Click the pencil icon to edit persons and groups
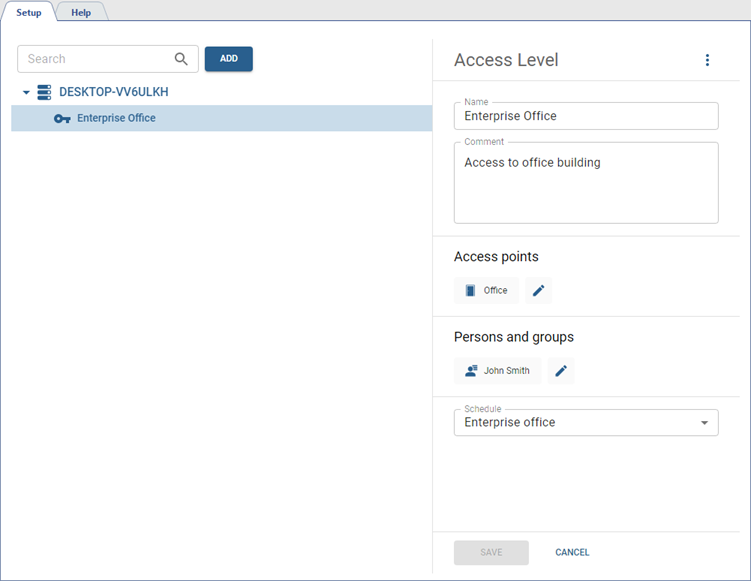The height and width of the screenshot is (581, 751). point(561,371)
